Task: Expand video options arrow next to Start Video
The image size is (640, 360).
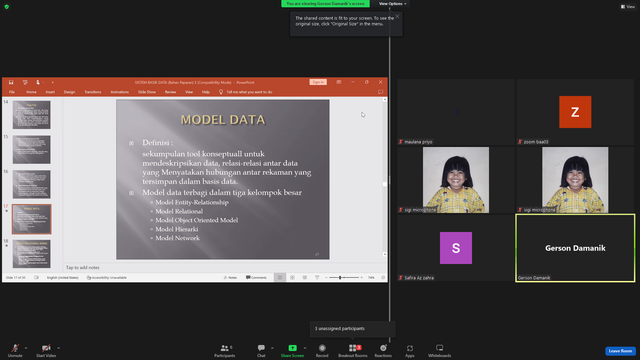Action: [x=58, y=348]
